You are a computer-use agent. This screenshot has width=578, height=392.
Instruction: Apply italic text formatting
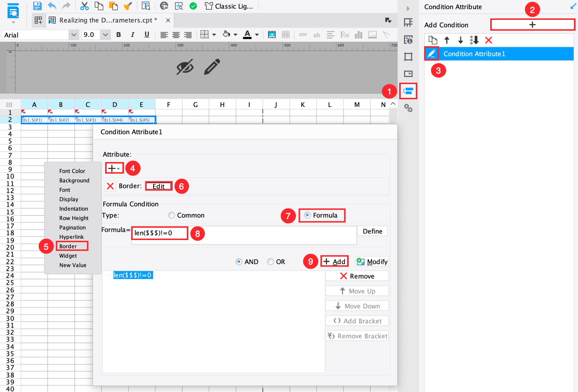point(133,35)
